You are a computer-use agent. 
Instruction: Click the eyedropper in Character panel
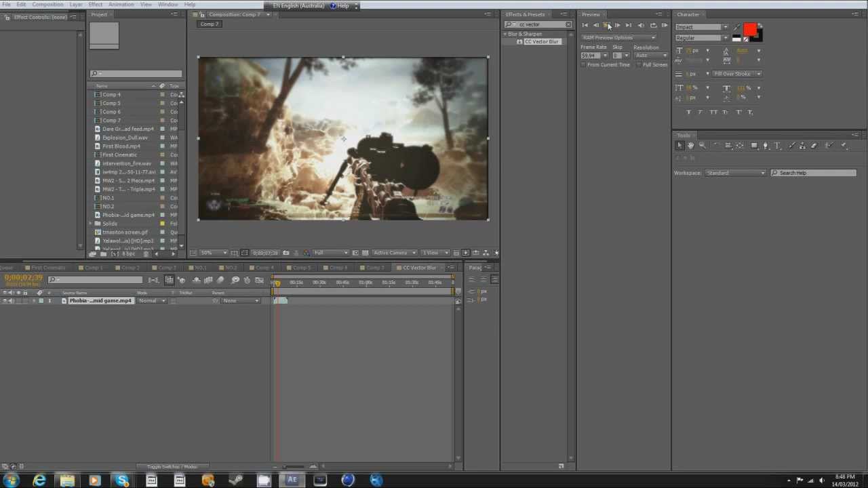click(737, 27)
